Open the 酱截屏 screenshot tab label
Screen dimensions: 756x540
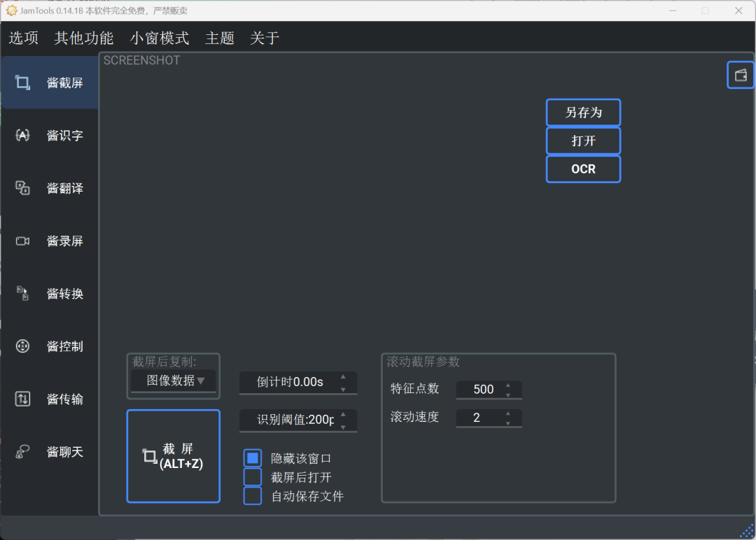[x=65, y=83]
